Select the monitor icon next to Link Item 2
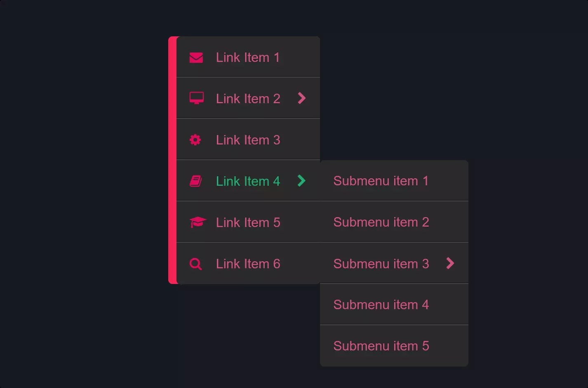588x388 pixels. pyautogui.click(x=196, y=98)
